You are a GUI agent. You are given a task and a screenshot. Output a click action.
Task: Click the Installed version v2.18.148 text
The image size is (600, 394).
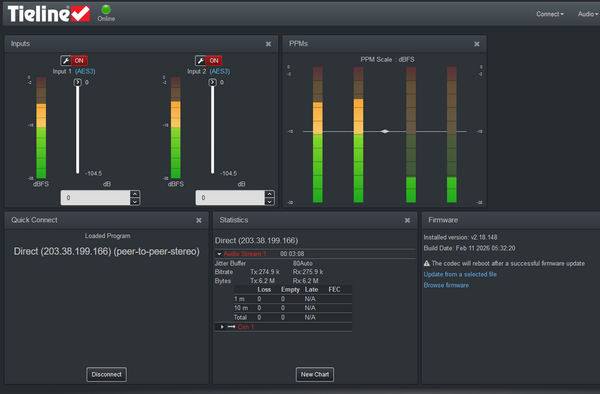(460, 238)
